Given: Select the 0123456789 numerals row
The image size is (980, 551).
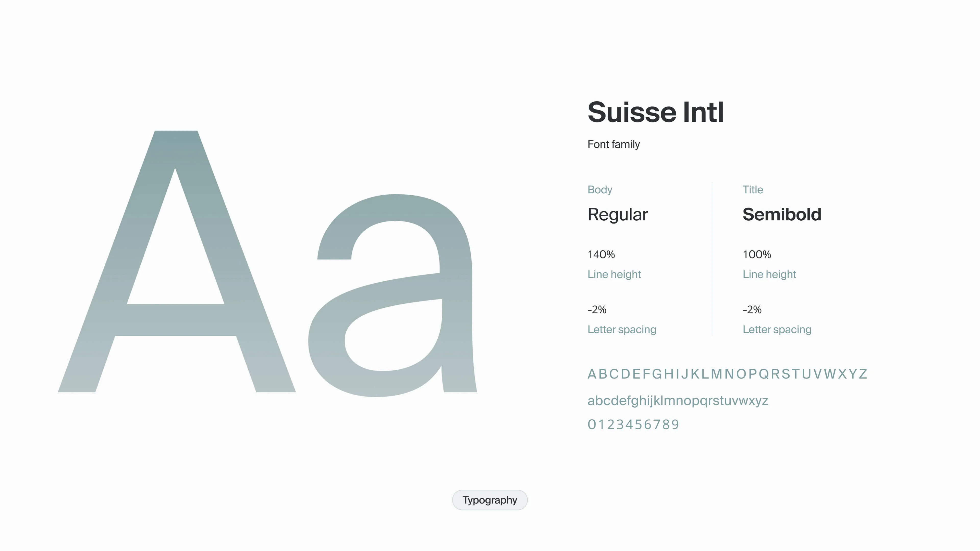Looking at the screenshot, I should point(633,424).
